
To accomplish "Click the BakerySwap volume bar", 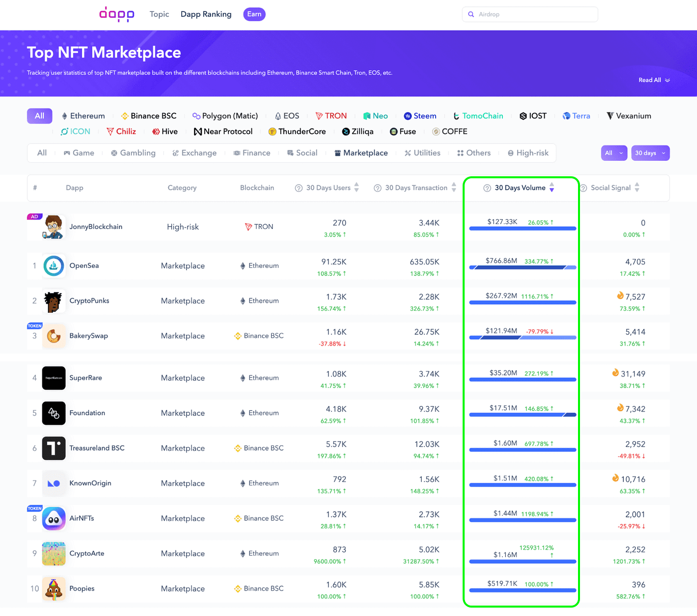I will pos(523,338).
